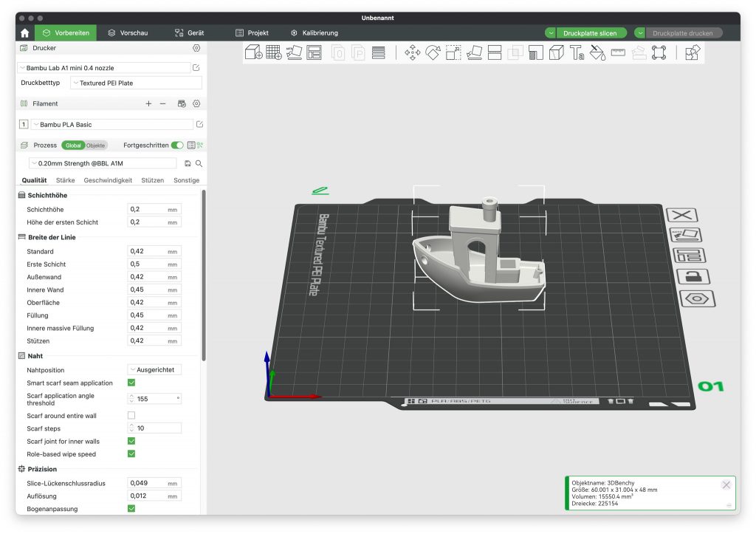The image size is (756, 534).
Task: Switch process scope to Objekte
Action: [x=96, y=146]
